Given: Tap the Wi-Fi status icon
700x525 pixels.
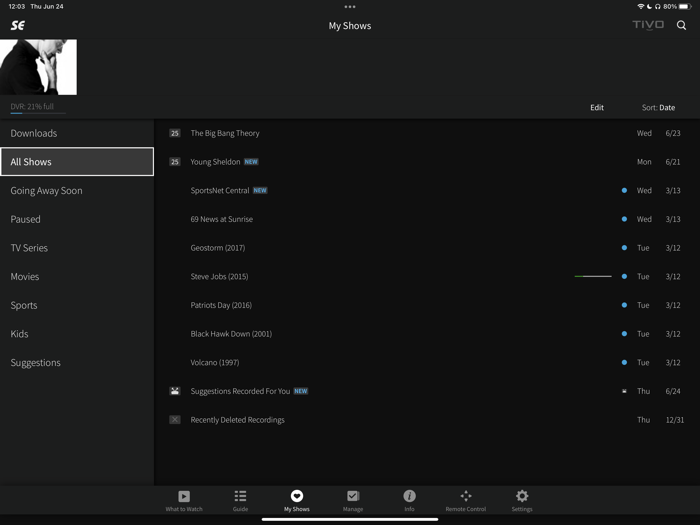Looking at the screenshot, I should tap(641, 7).
